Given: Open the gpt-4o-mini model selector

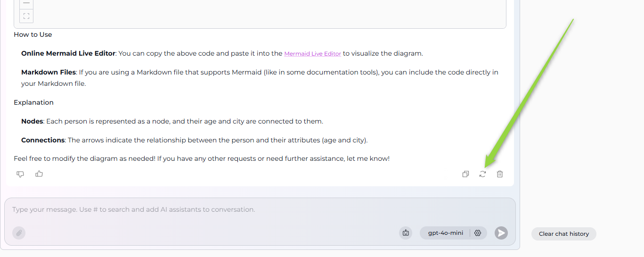Looking at the screenshot, I should pos(446,233).
